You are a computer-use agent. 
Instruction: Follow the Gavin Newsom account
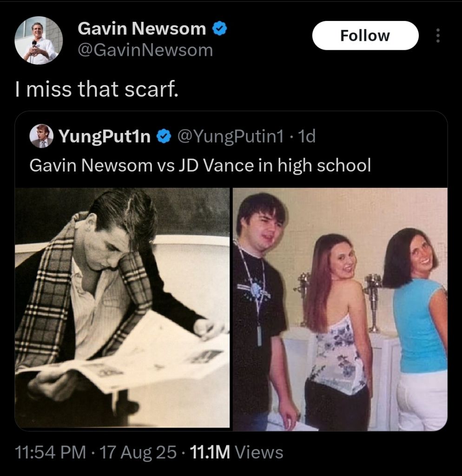coord(365,35)
